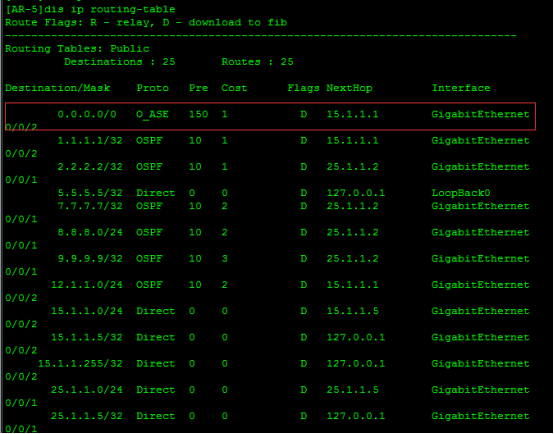The width and height of the screenshot is (554, 434).
Task: Select the 12.1.1.0/24 destination entry
Action: coord(87,285)
